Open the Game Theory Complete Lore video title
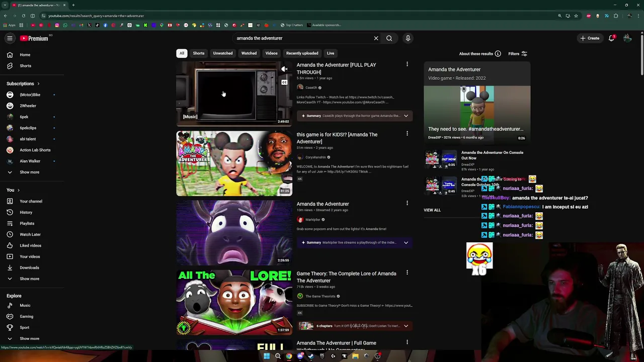This screenshot has height=362, width=644. point(346,277)
